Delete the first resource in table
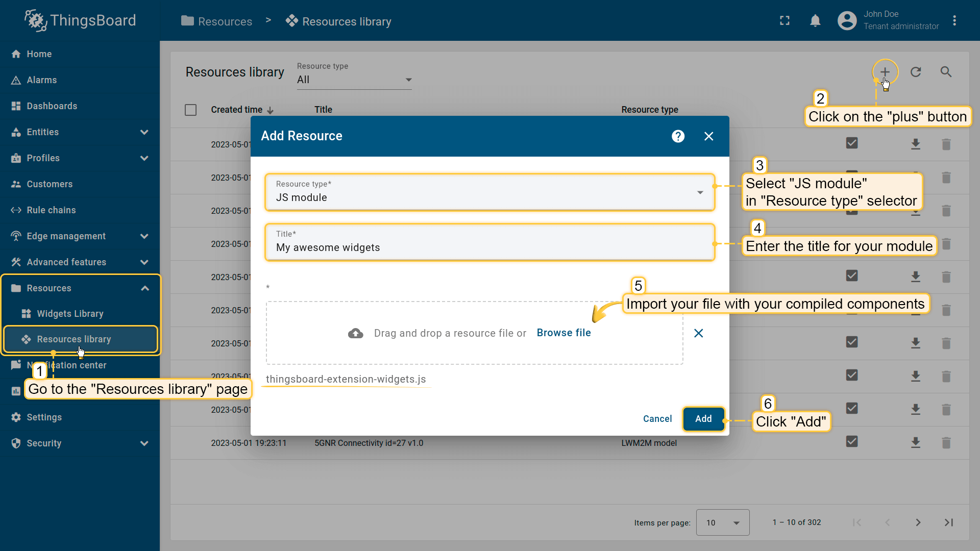 [x=946, y=144]
